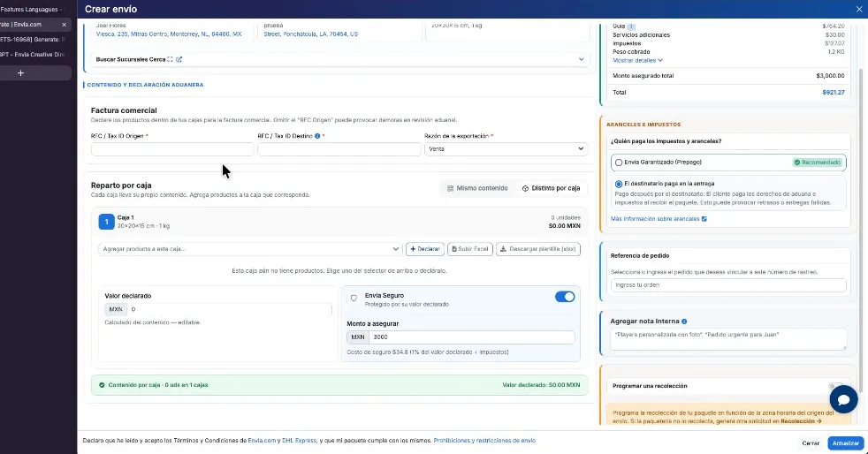Edit the Monto a asegurar field
Screen dimensions: 868x454
point(472,337)
